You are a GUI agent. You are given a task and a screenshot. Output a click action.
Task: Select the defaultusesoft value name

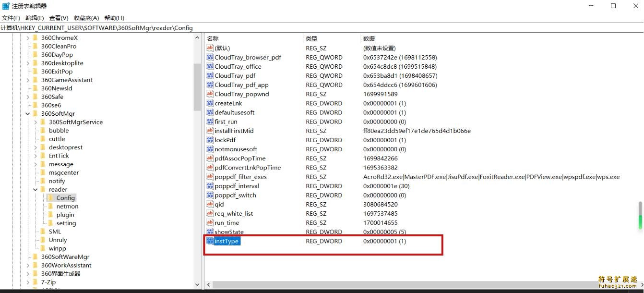click(234, 112)
